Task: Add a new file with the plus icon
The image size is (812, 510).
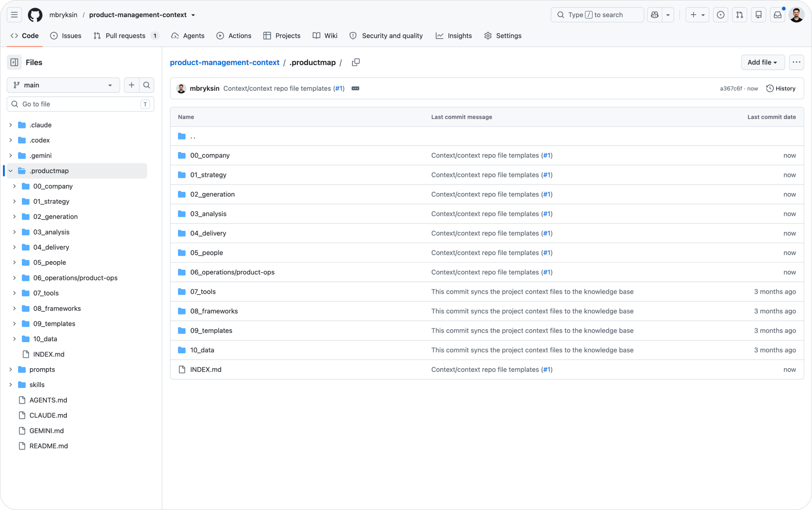Action: coord(131,85)
